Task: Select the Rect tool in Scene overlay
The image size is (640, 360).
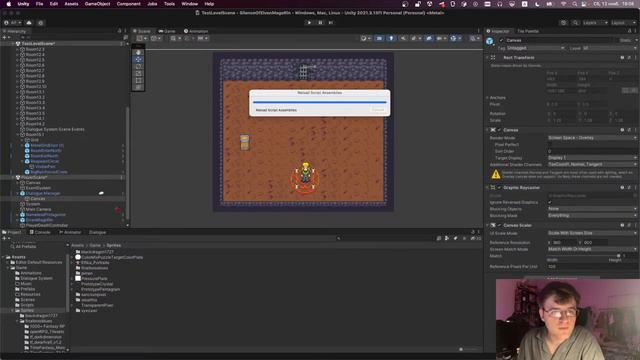Action: pos(138,80)
